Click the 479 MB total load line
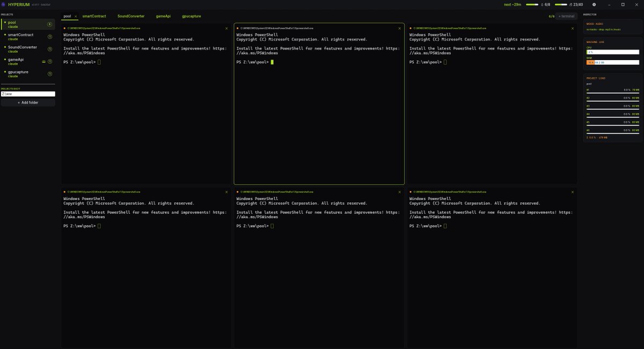The width and height of the screenshot is (644, 349). (597, 138)
